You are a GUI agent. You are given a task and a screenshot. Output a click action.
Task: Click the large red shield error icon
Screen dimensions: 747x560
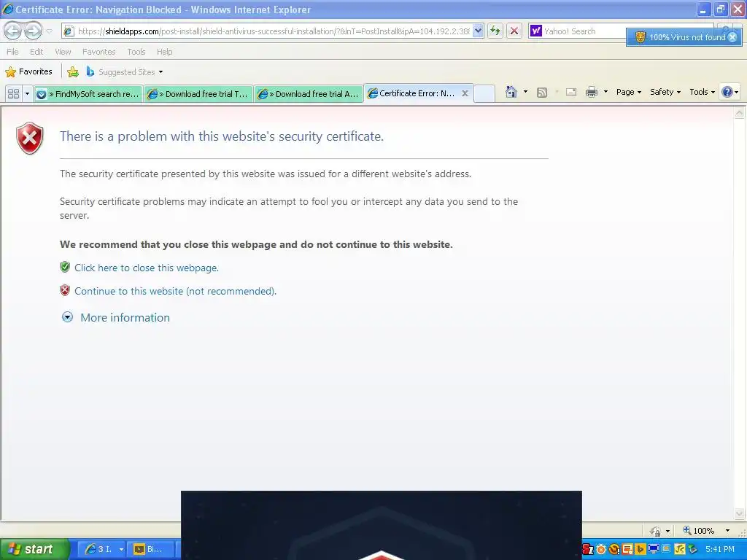coord(29,139)
